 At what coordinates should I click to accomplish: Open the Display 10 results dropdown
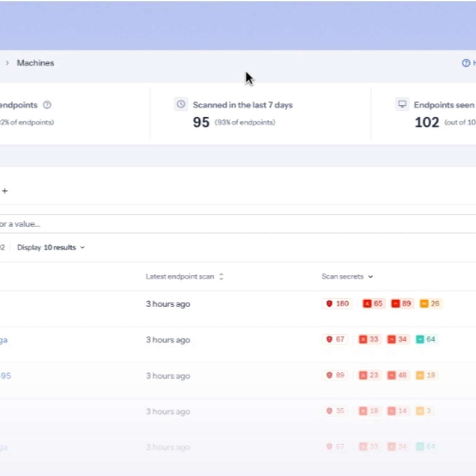(51, 248)
